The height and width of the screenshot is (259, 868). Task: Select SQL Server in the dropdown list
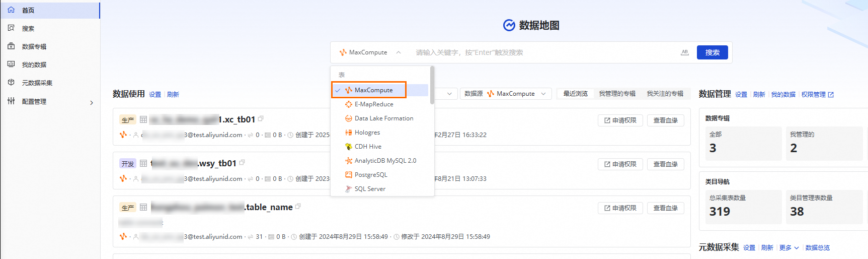[x=379, y=189]
